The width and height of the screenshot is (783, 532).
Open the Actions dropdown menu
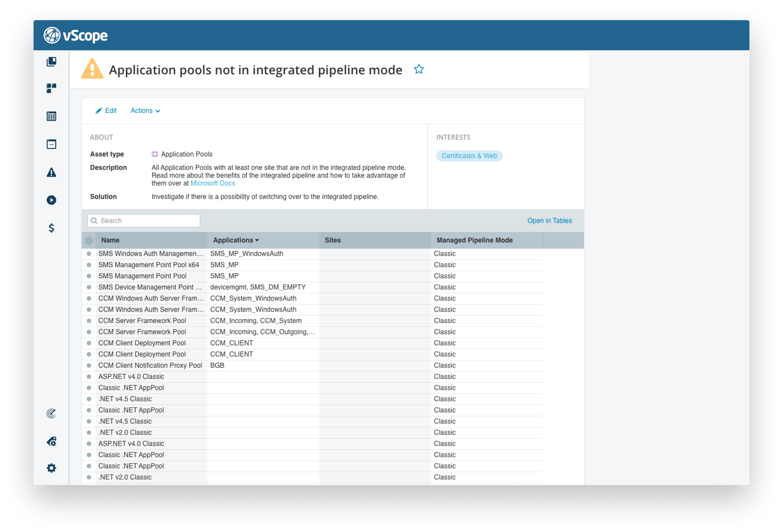tap(145, 110)
